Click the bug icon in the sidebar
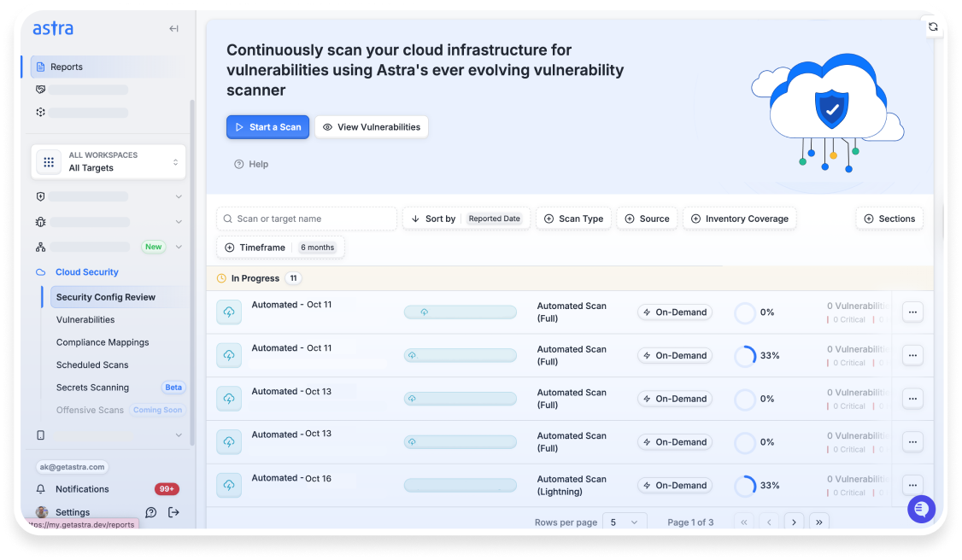The width and height of the screenshot is (962, 560). 40,222
